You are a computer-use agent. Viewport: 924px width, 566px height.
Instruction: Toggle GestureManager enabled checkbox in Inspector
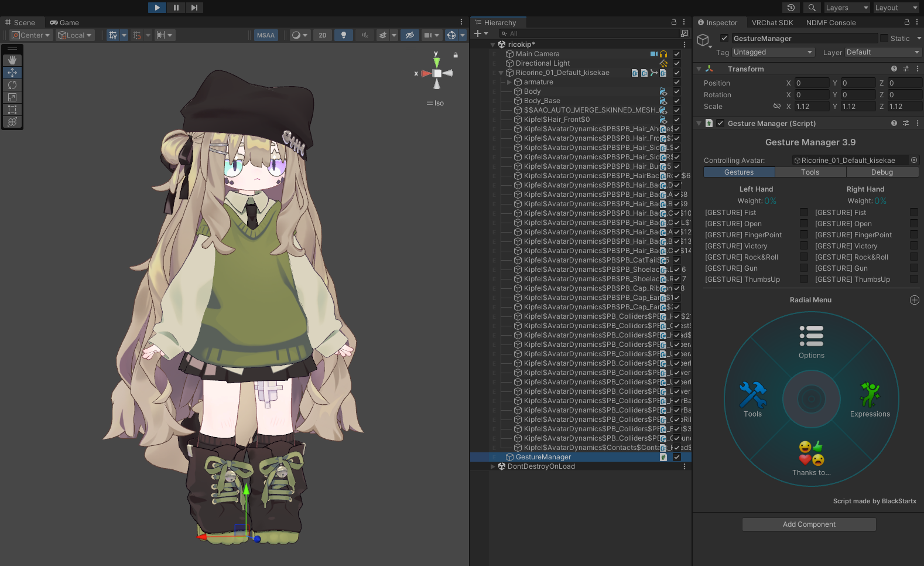[724, 38]
